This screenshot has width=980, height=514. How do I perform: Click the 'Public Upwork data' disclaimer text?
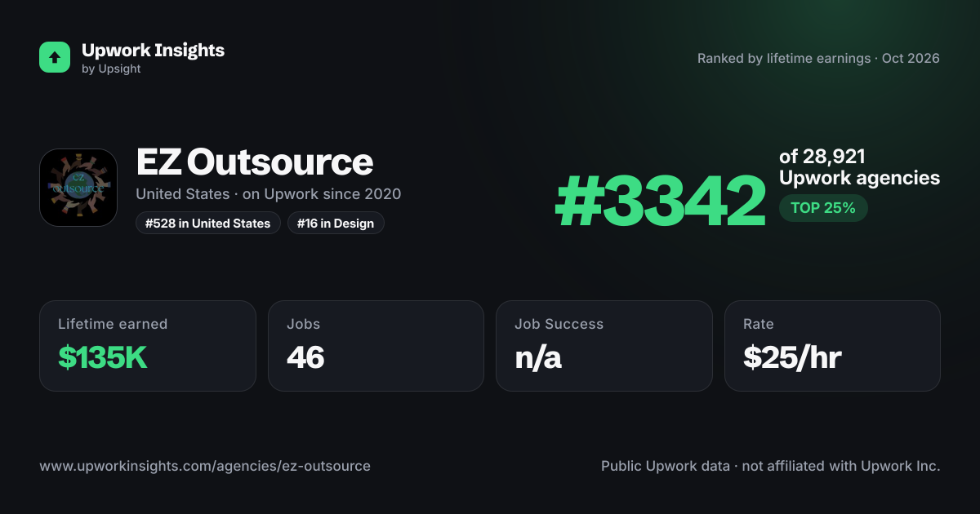(771, 467)
